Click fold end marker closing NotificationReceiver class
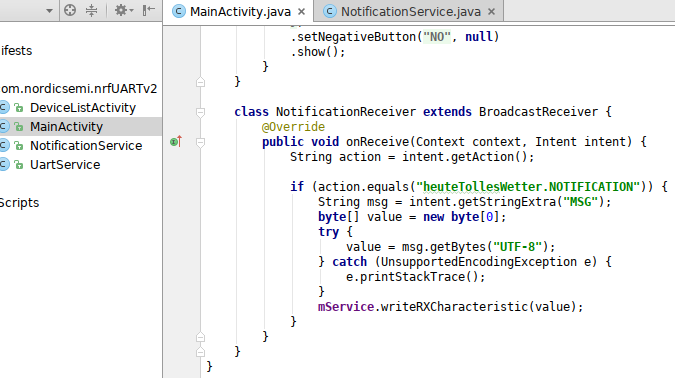675x378 pixels. [x=200, y=352]
